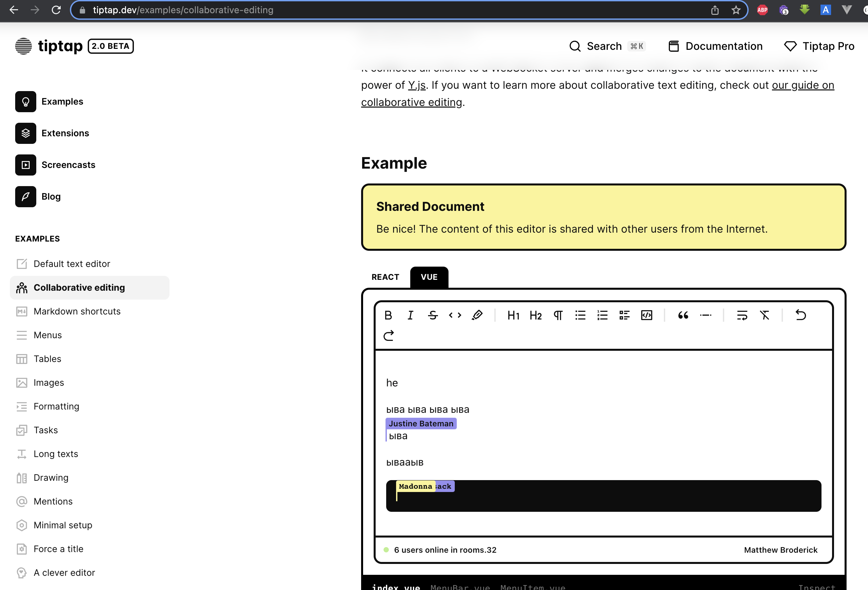Select the VUE tab
868x590 pixels.
tap(429, 277)
